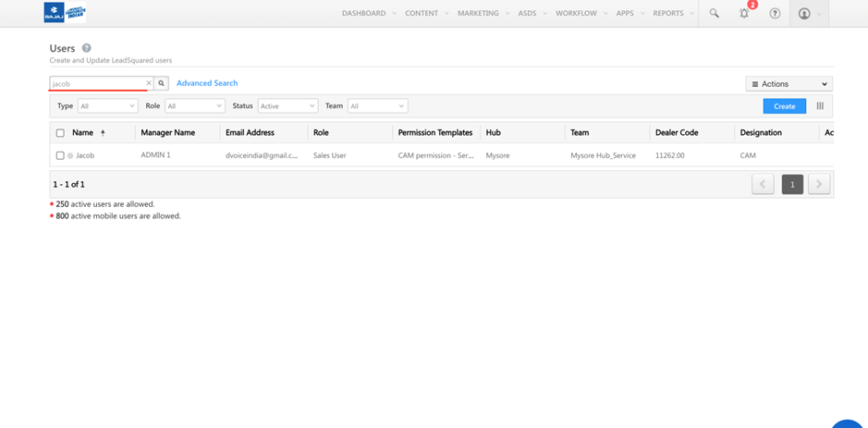The width and height of the screenshot is (868, 428).
Task: Clear the search box with X icon
Action: 148,83
